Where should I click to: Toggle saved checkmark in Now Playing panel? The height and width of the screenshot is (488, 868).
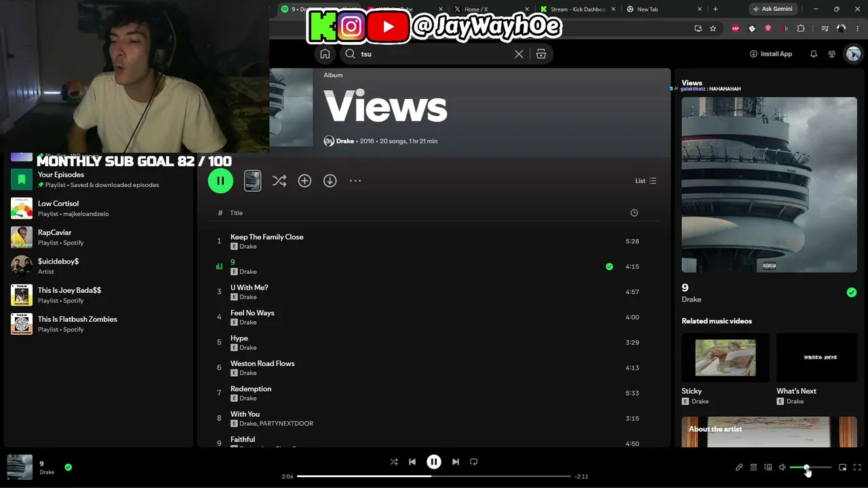852,292
